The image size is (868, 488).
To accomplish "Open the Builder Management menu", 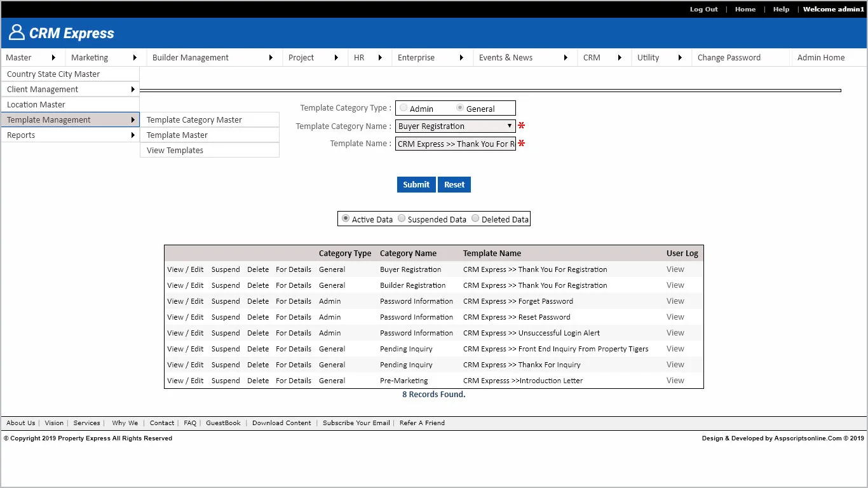I will pos(214,57).
